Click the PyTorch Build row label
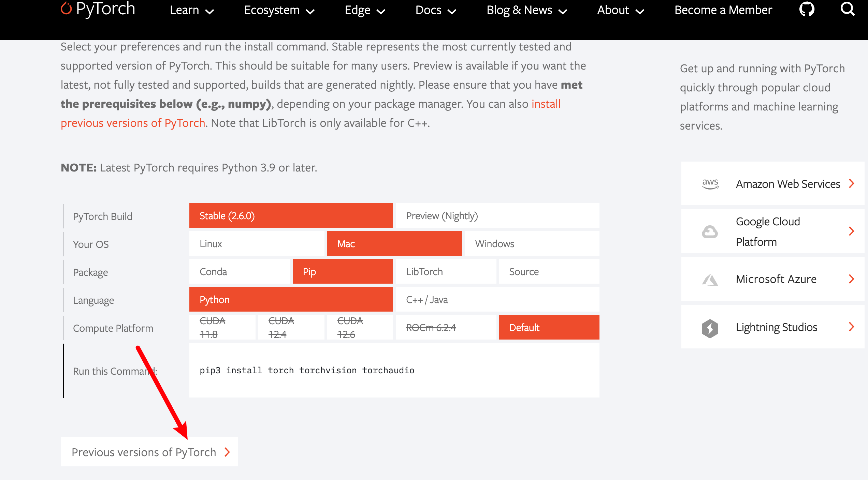868x480 pixels. (102, 216)
